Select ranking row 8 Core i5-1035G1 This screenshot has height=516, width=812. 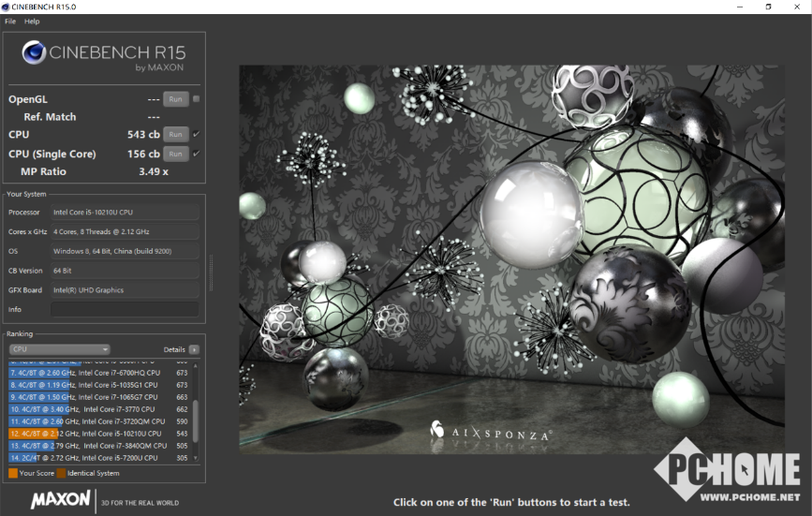99,385
